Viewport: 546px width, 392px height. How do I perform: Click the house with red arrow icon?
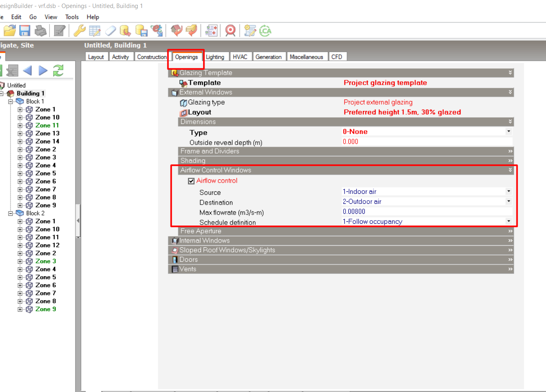pyautogui.click(x=176, y=31)
